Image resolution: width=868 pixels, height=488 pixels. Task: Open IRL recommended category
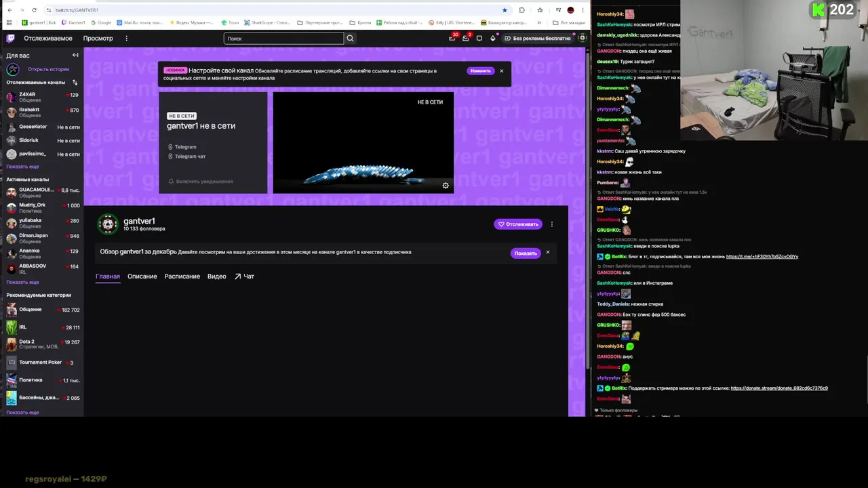[x=42, y=327]
